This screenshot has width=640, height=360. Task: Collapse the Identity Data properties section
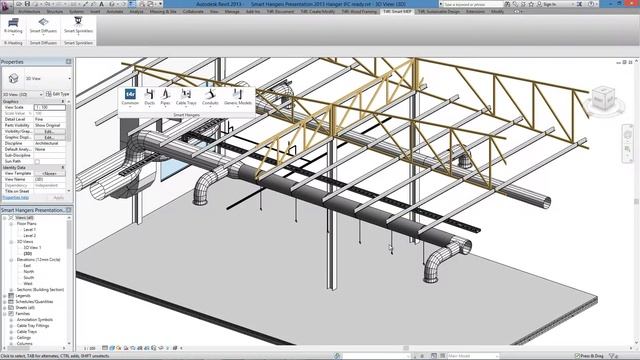pos(63,167)
